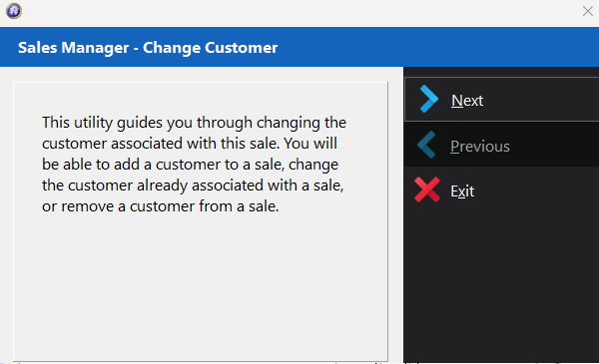The width and height of the screenshot is (599, 364).
Task: Go back using the Previous label
Action: point(480,147)
